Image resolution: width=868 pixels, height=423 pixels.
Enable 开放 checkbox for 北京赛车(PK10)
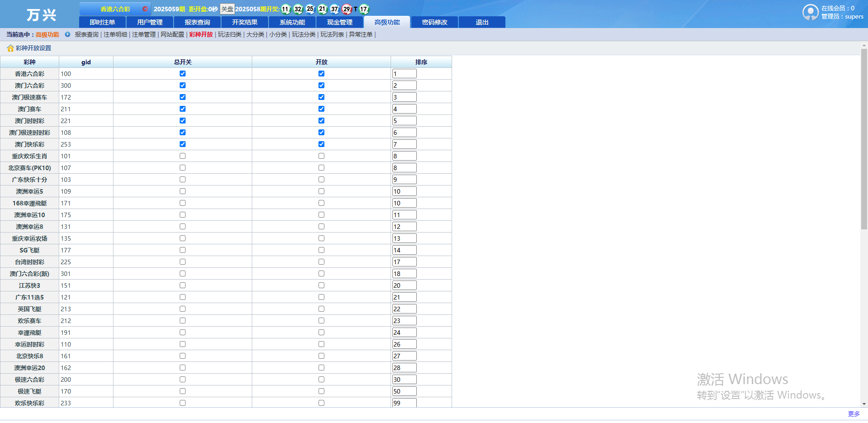pyautogui.click(x=321, y=168)
